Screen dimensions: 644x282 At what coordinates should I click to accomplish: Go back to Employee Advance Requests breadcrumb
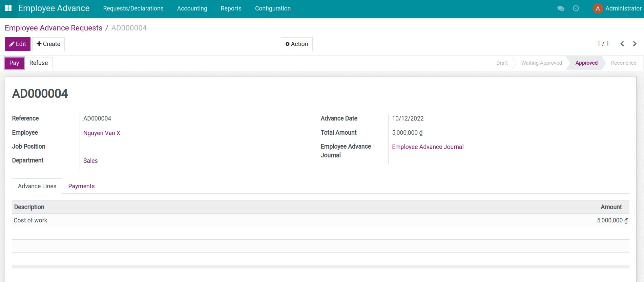[54, 28]
